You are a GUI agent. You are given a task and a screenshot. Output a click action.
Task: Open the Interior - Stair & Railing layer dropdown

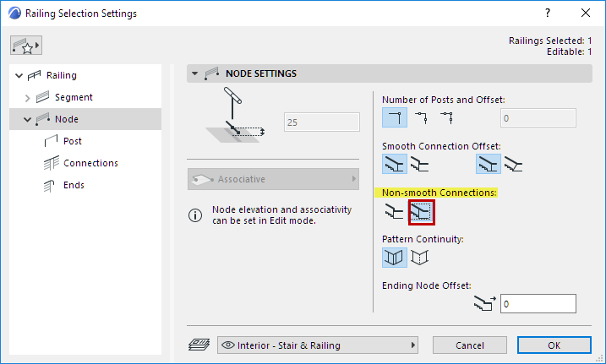(x=319, y=345)
